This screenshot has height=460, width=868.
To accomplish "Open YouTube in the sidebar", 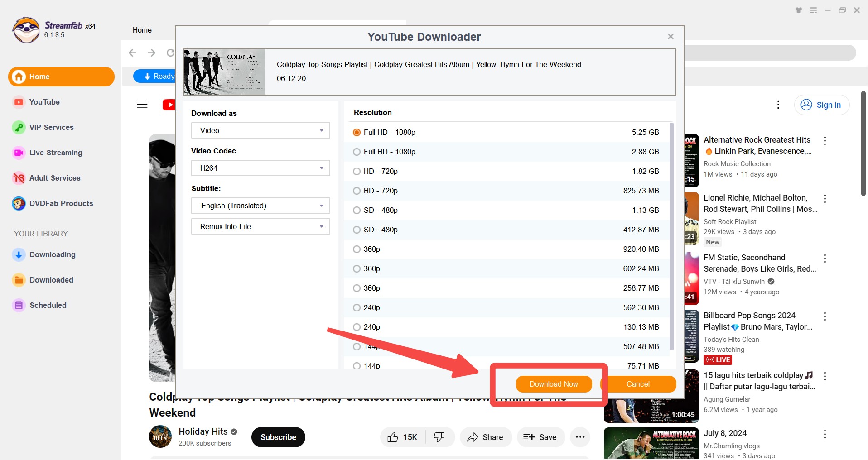I will point(44,102).
